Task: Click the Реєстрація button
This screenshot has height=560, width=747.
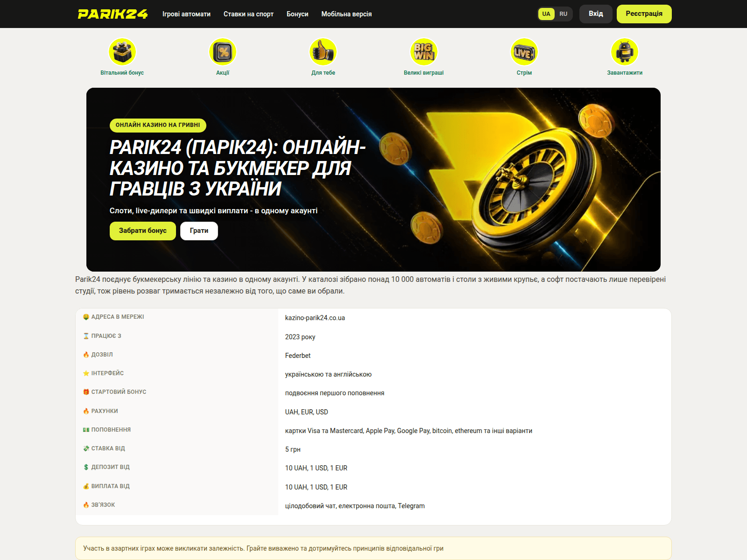Action: point(644,14)
